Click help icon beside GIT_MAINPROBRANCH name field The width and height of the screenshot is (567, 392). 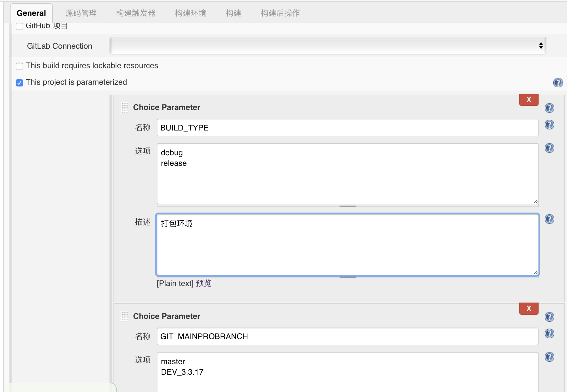tap(549, 334)
